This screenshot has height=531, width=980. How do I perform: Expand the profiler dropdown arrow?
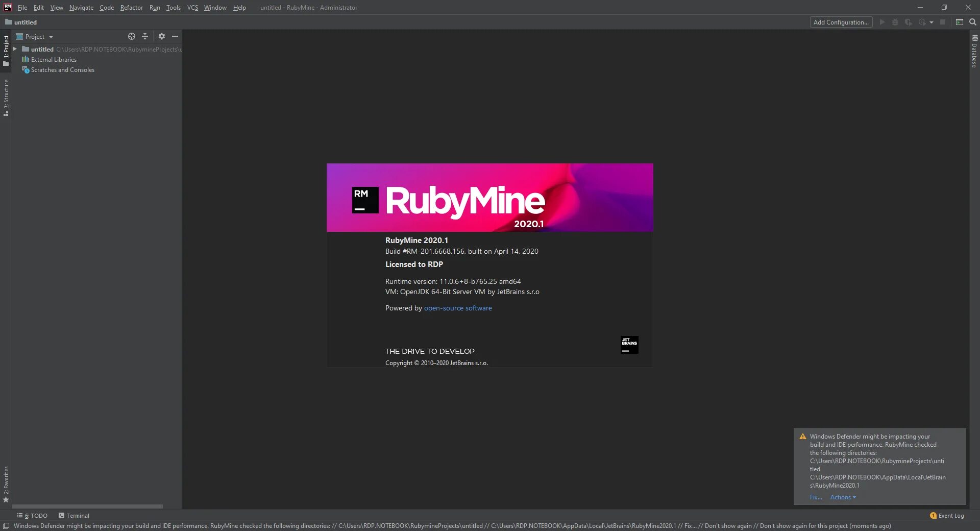932,22
